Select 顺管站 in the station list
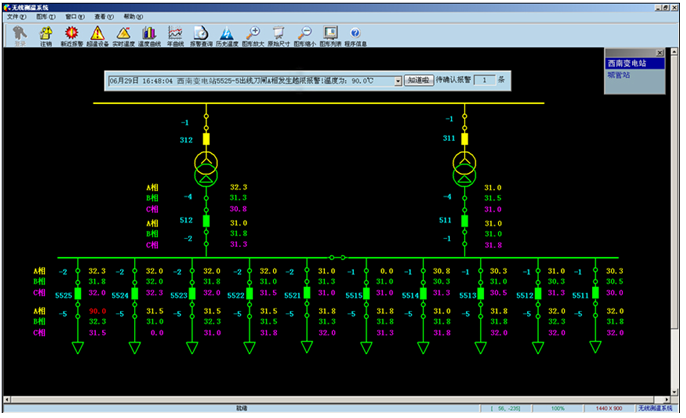Viewport: 686px width, 418px height. [x=619, y=74]
